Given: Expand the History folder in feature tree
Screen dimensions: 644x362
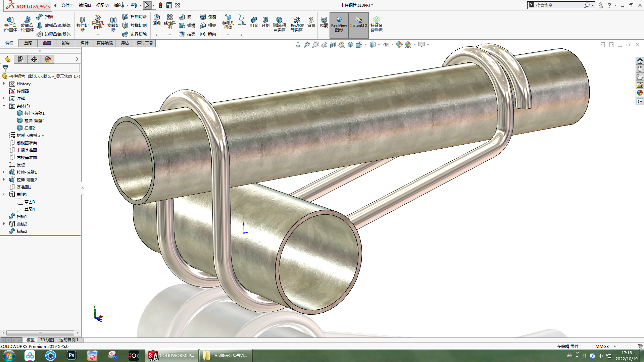Looking at the screenshot, I should (x=4, y=84).
